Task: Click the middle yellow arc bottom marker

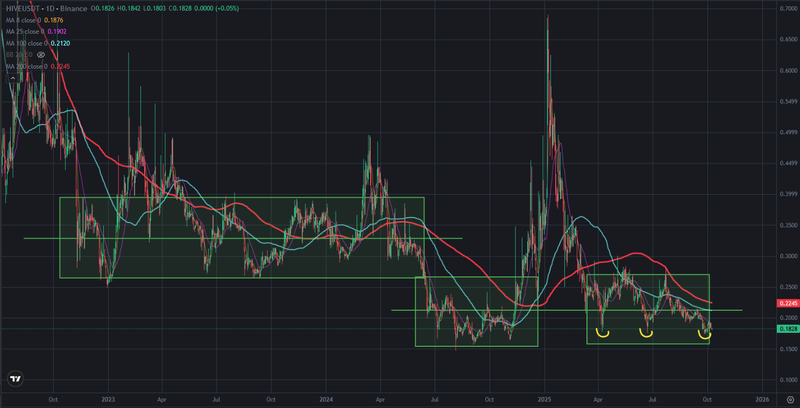Action: [648, 332]
